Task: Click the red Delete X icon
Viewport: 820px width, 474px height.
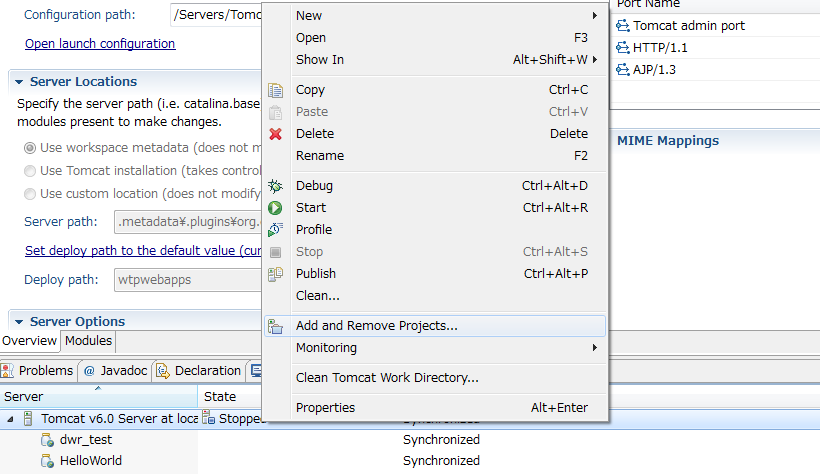Action: point(276,134)
